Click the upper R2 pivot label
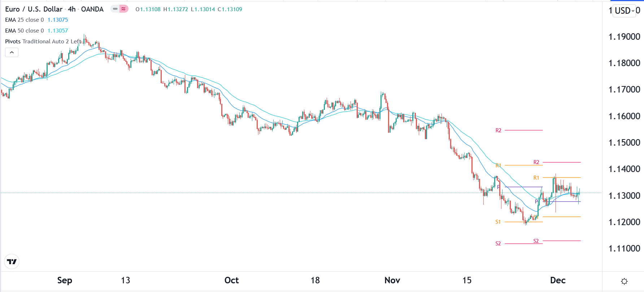644x292 pixels. (x=498, y=130)
